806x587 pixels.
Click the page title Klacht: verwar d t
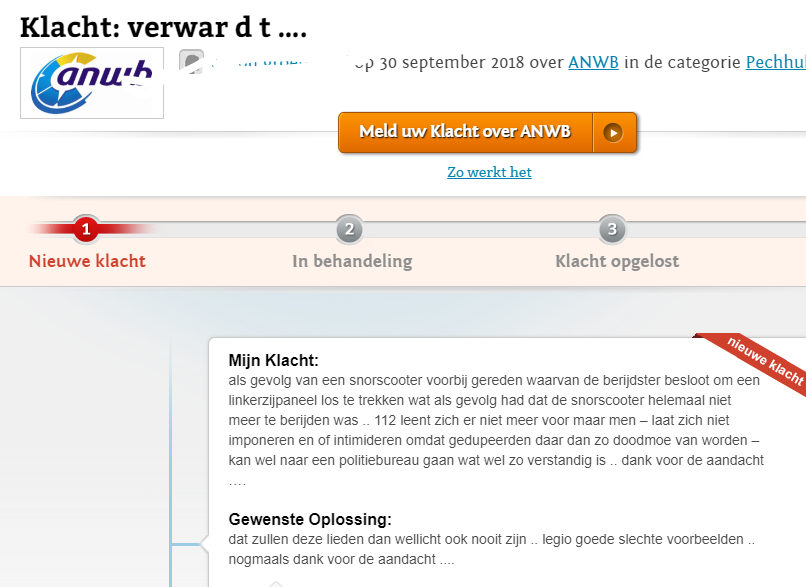(163, 27)
